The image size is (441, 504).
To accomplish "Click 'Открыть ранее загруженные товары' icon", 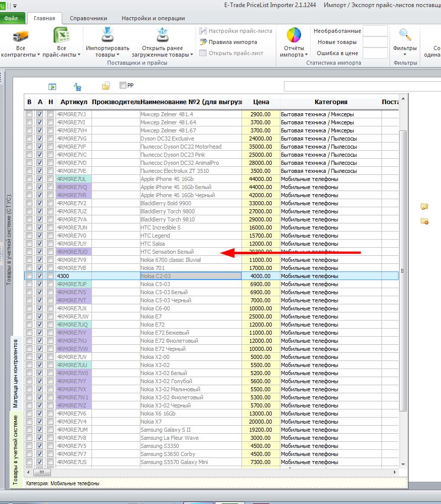I will pyautogui.click(x=162, y=35).
